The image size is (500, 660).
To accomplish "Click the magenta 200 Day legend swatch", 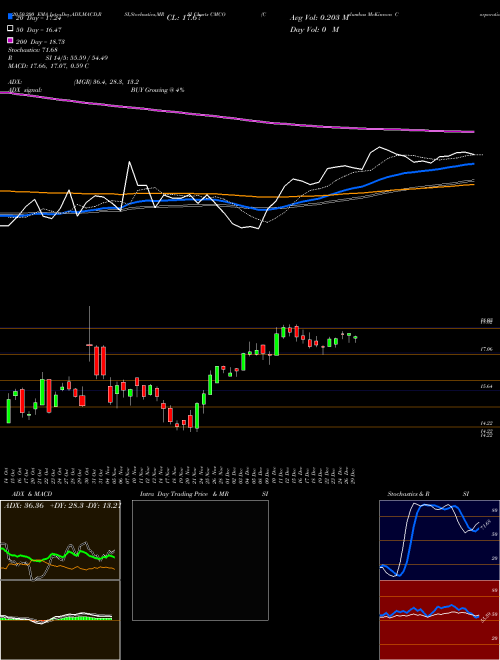I will click(x=10, y=40).
